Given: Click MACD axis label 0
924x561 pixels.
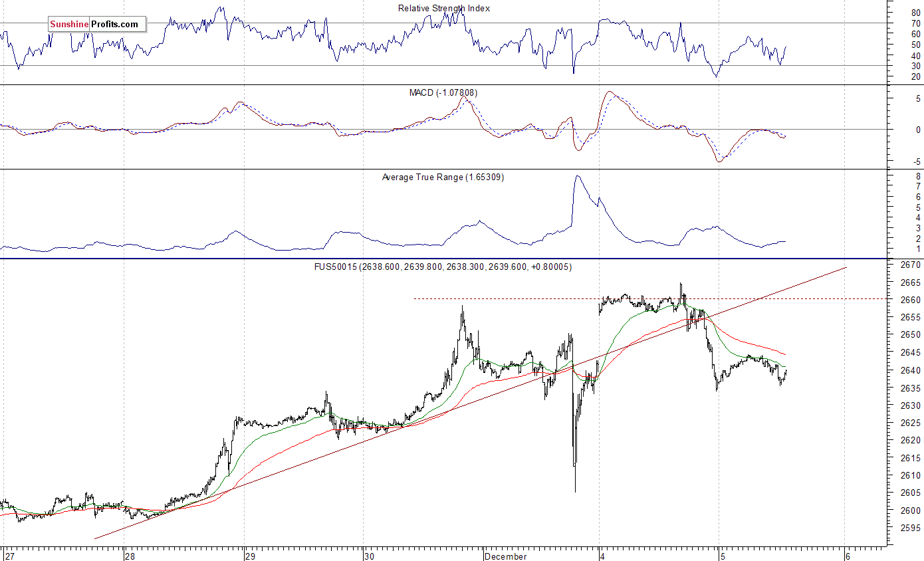Looking at the screenshot, I should pyautogui.click(x=919, y=130).
